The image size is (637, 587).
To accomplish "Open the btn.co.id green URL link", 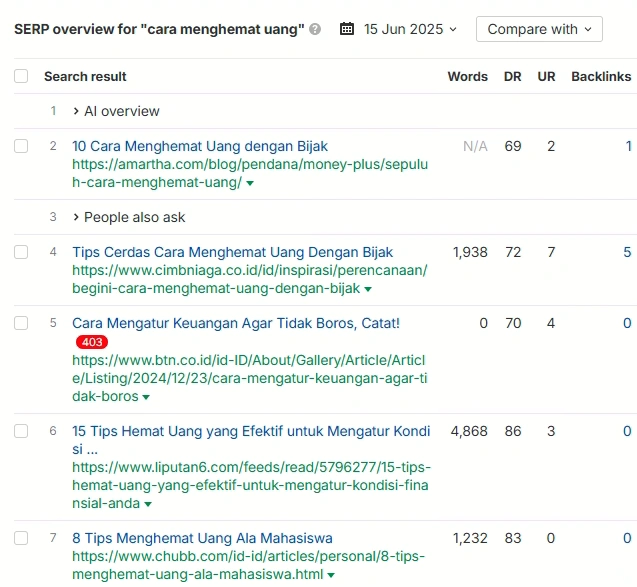I will click(249, 378).
